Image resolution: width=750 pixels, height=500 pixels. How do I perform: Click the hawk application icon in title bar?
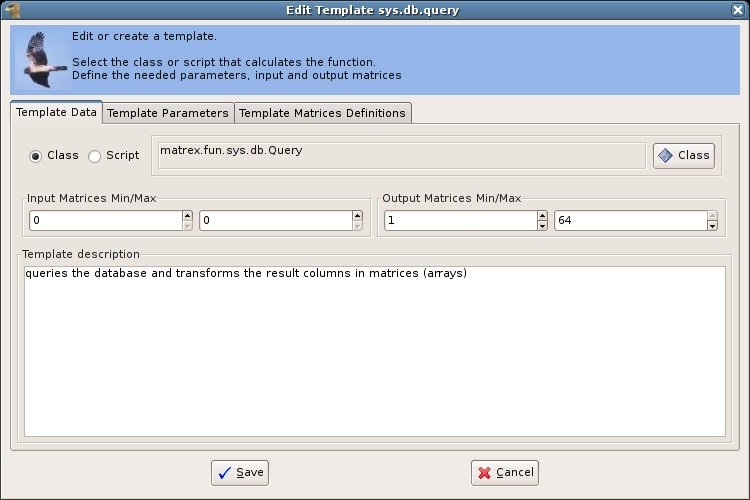point(12,10)
